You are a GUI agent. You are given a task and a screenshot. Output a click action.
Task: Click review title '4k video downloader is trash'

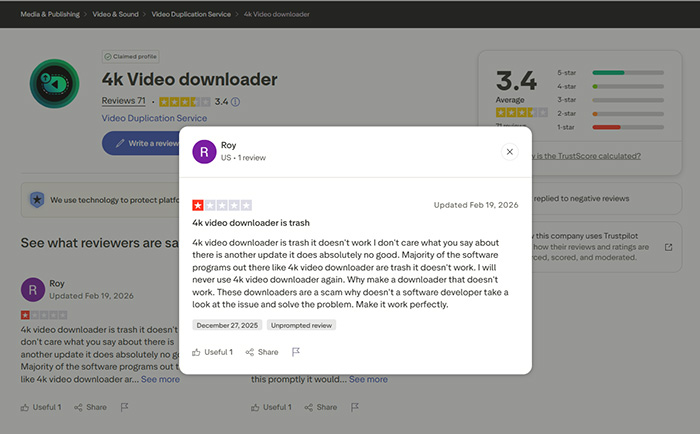click(x=251, y=223)
